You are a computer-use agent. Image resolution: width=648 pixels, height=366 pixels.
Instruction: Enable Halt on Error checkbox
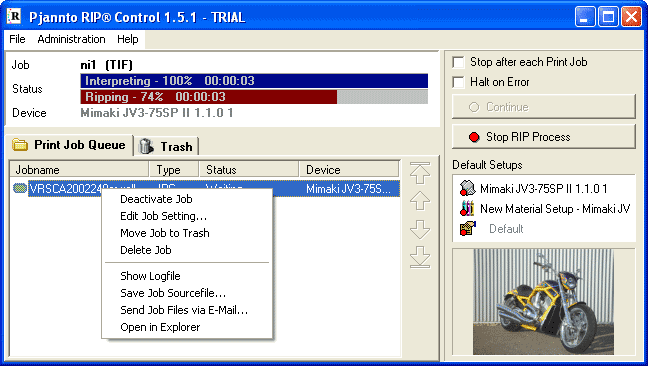coord(458,82)
